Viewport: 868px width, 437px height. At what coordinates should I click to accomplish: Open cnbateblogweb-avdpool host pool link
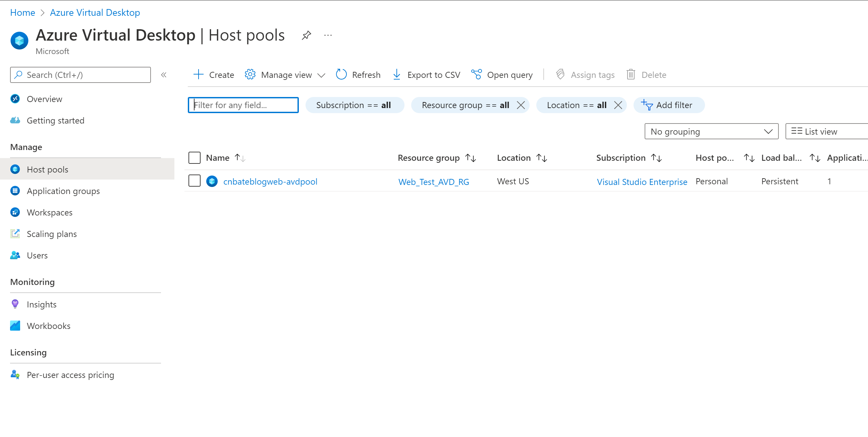click(x=269, y=181)
